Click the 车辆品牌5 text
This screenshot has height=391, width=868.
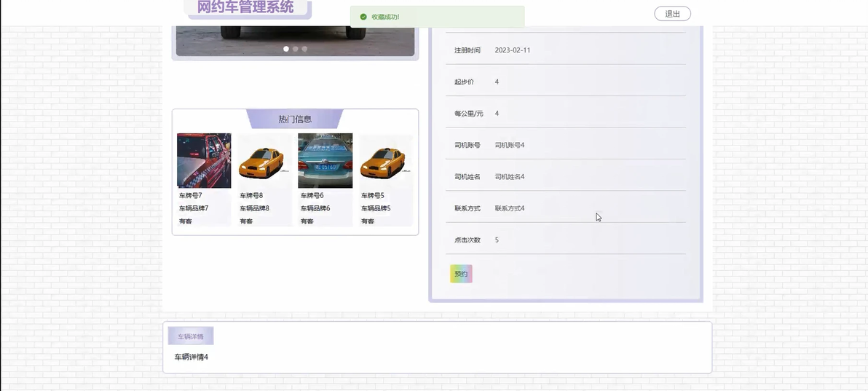(376, 208)
